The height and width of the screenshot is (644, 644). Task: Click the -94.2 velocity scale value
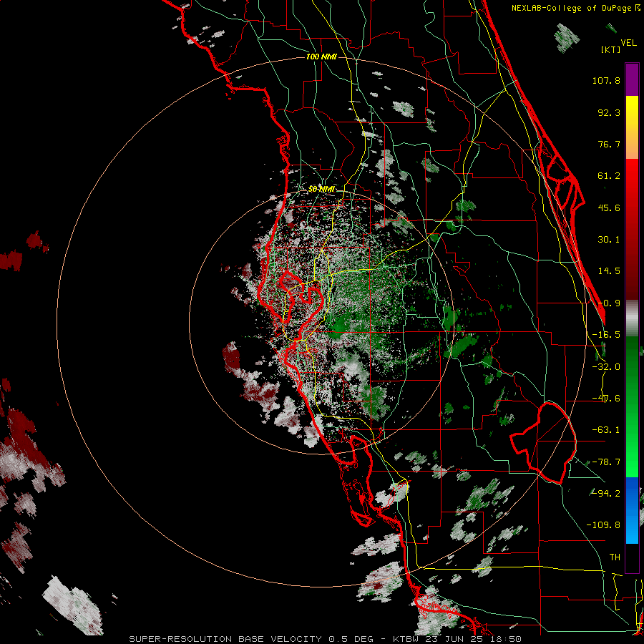point(606,494)
